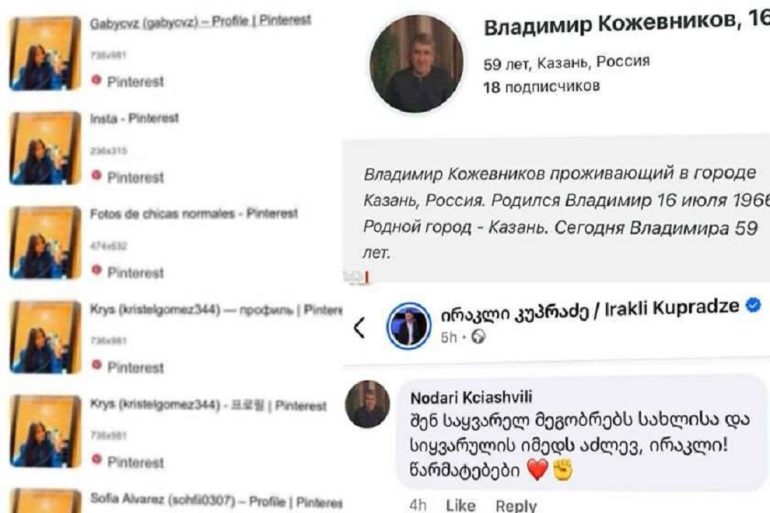Click the Nodari Kciashvili name link

click(x=471, y=397)
